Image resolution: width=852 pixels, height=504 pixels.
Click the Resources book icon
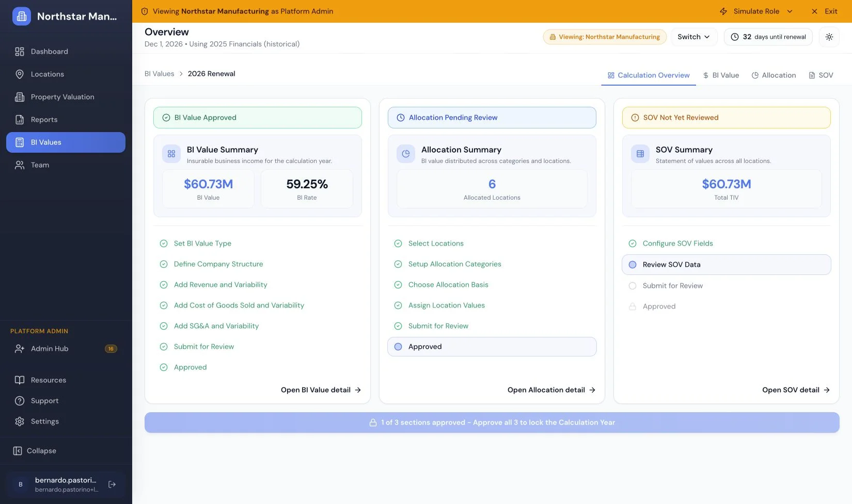pyautogui.click(x=20, y=380)
